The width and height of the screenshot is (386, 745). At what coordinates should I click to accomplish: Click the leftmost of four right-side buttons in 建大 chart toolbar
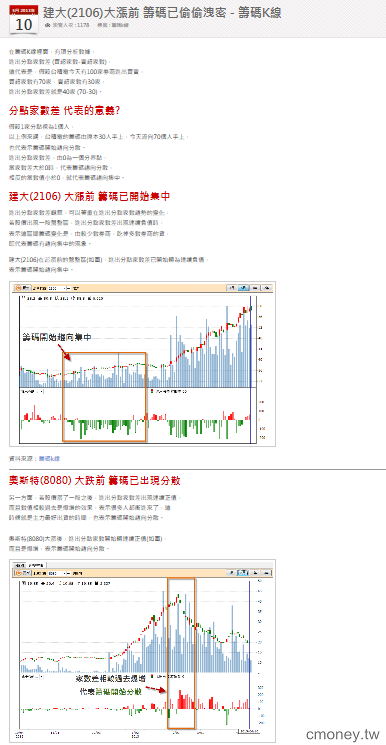point(232,288)
